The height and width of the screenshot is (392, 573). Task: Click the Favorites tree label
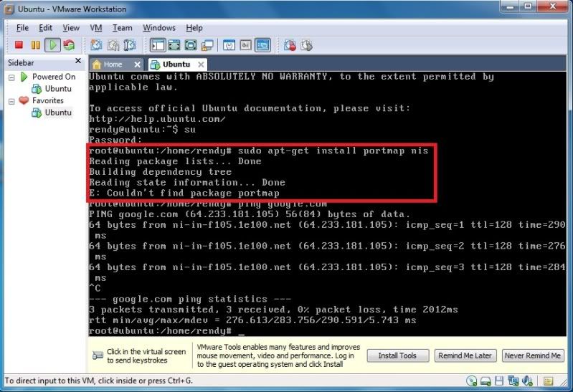coord(47,100)
